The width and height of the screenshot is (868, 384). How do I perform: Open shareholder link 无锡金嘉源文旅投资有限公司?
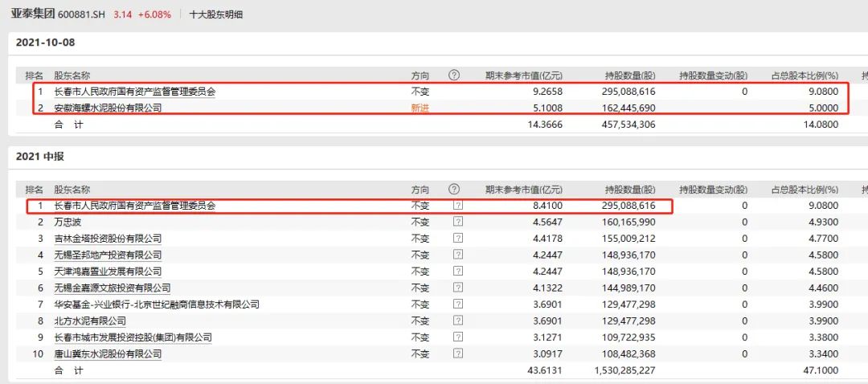click(x=113, y=288)
